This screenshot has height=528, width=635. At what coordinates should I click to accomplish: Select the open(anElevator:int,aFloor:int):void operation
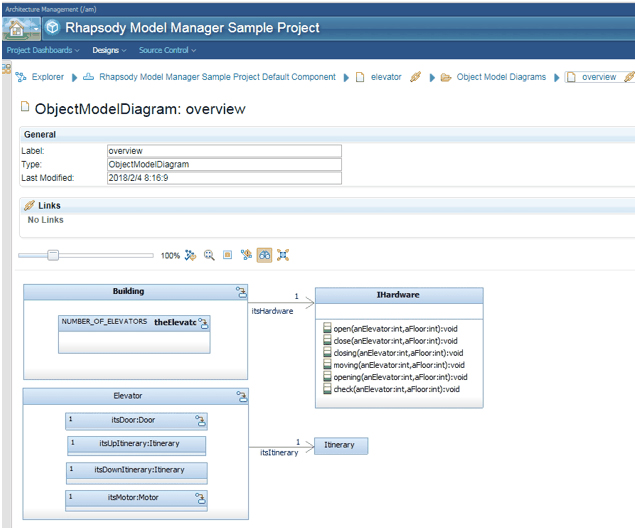(x=395, y=329)
